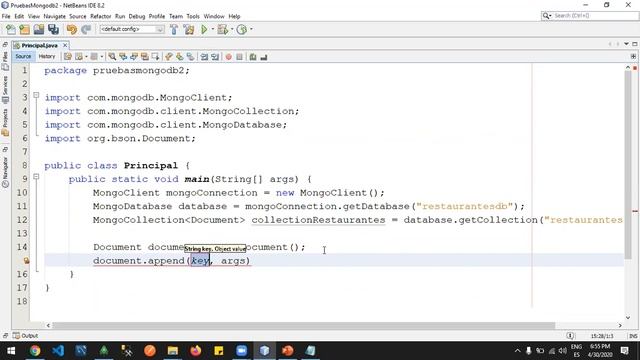
Task: Open the Services side panel
Action: 5,89
